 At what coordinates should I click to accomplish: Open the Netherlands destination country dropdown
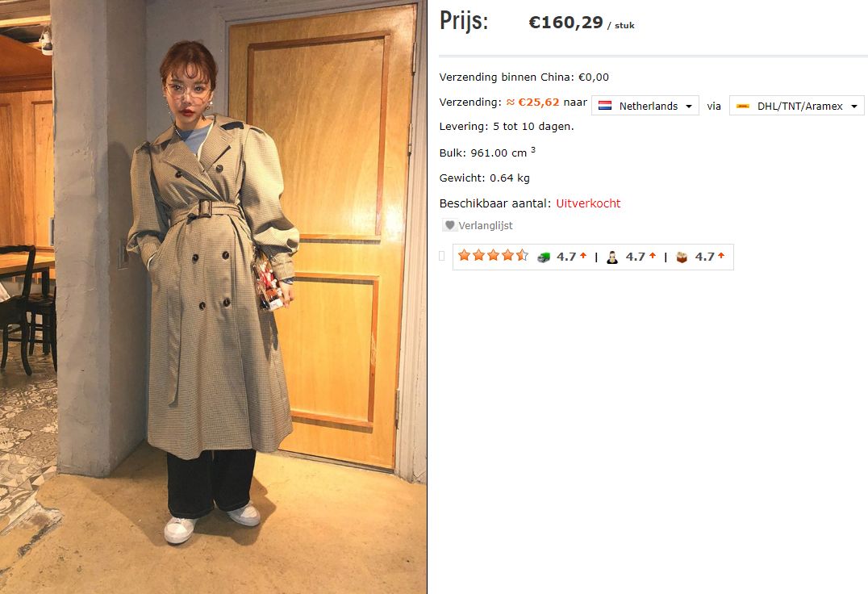click(645, 105)
